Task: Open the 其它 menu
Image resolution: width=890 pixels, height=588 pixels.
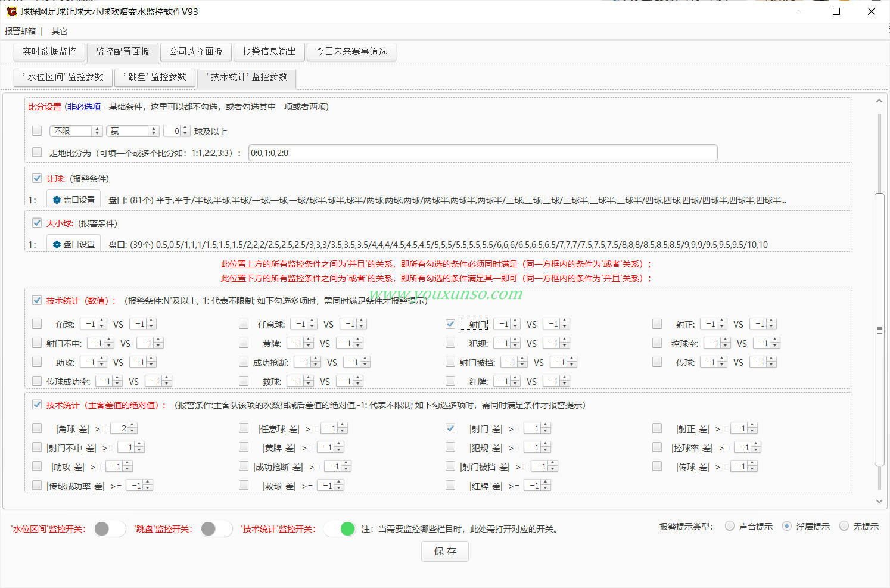Action: pyautogui.click(x=60, y=31)
